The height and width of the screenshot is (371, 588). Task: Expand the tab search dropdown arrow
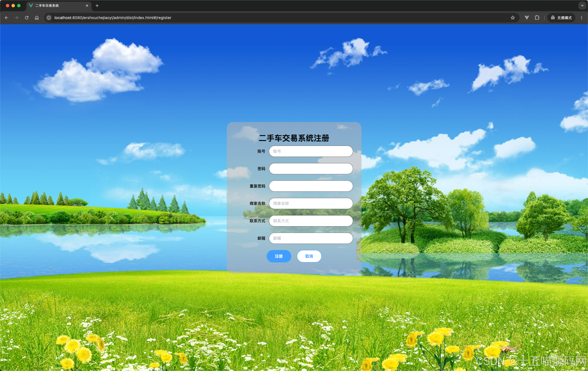click(x=582, y=6)
